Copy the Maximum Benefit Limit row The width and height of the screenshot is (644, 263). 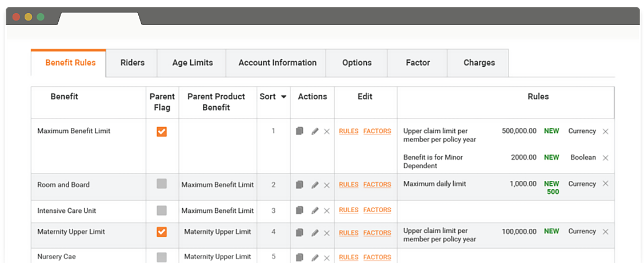coord(299,131)
